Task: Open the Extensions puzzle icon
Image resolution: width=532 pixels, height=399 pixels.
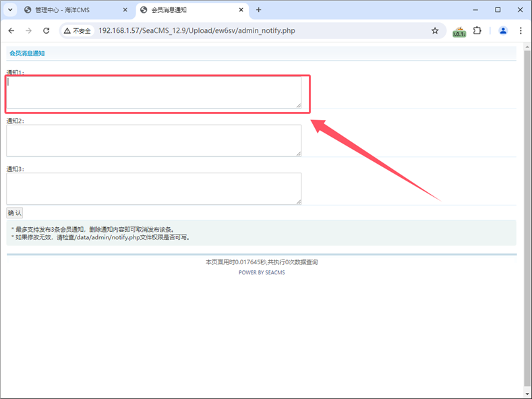Action: point(477,30)
